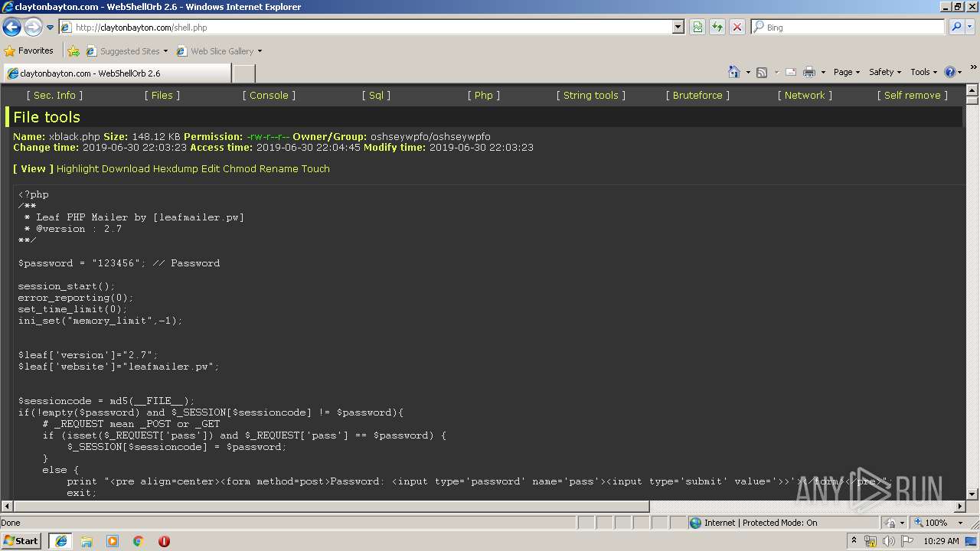The height and width of the screenshot is (551, 980).
Task: Click the Compatibility View icon
Action: [697, 28]
